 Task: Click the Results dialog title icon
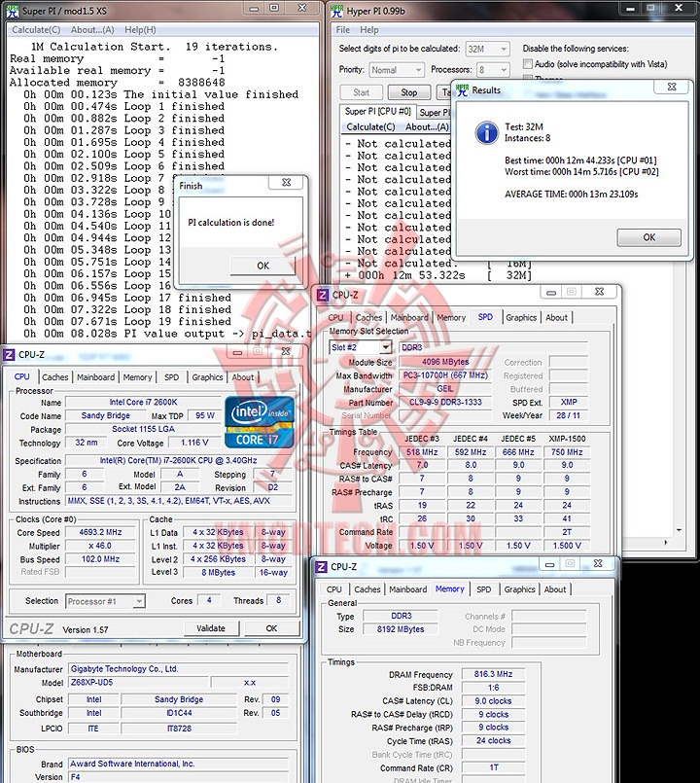(462, 90)
